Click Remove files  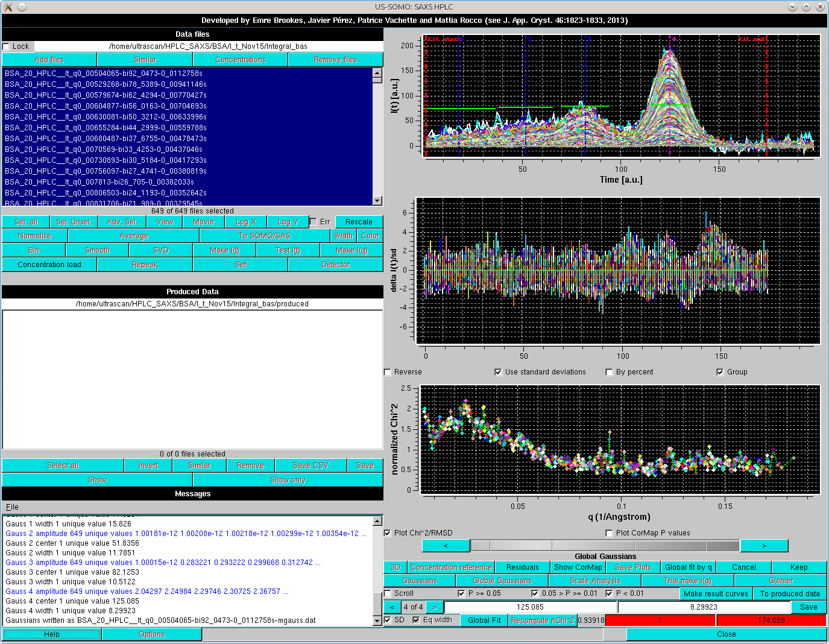point(336,60)
